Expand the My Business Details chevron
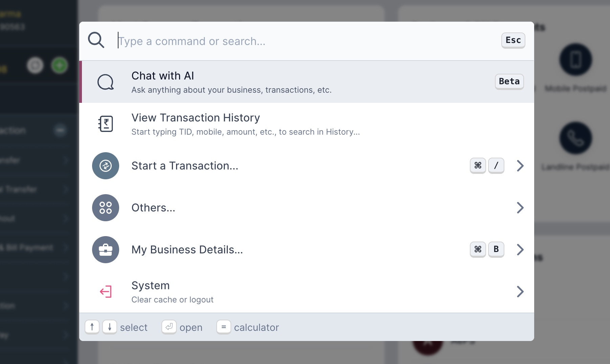610x364 pixels. (520, 250)
